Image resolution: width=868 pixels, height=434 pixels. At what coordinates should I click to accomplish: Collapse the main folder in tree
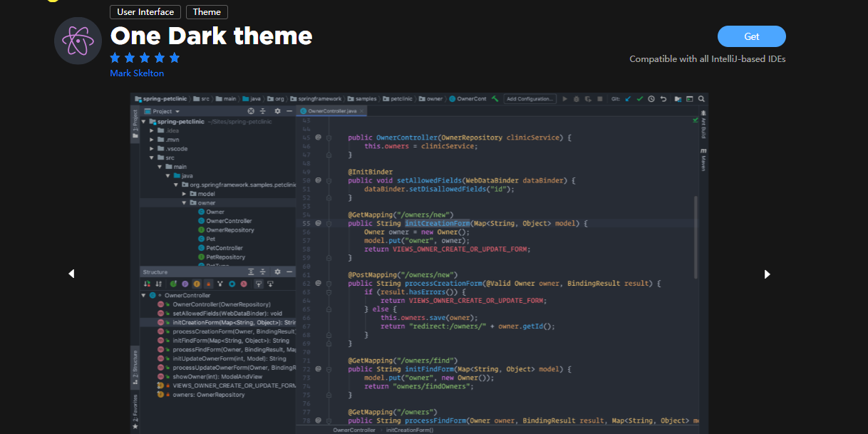[x=160, y=167]
